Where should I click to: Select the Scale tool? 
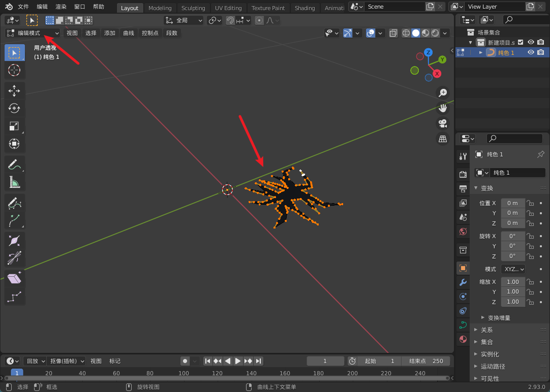pos(14,126)
